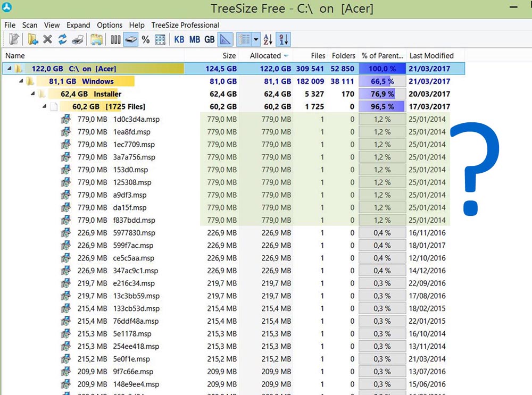The height and width of the screenshot is (395, 532).
Task: Click the three vertical bars toolbar icon
Action: (115, 40)
